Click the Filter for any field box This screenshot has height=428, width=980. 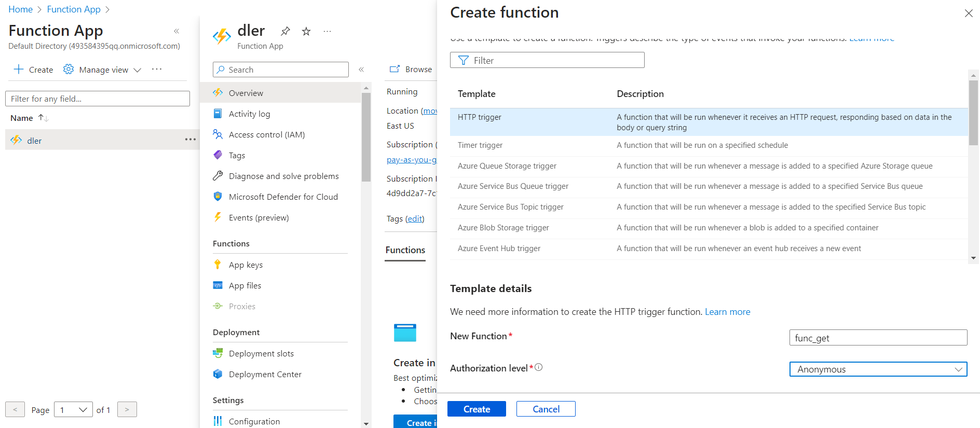click(x=98, y=99)
